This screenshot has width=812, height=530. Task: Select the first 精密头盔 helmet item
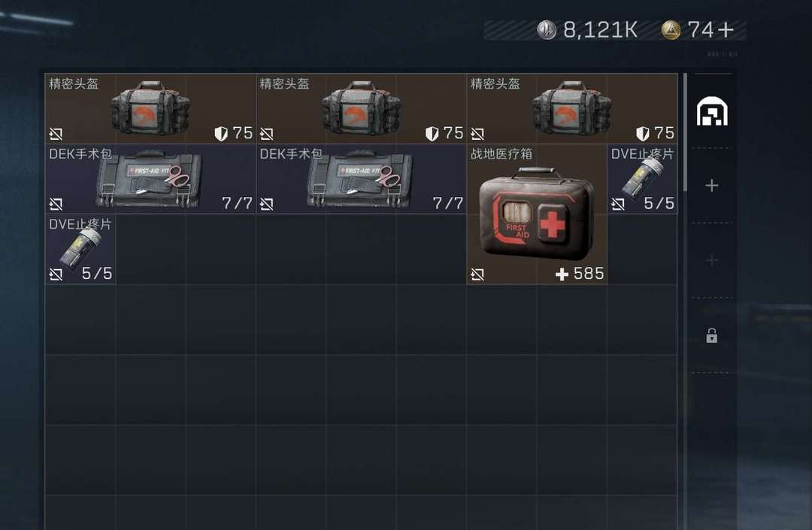pyautogui.click(x=150, y=108)
